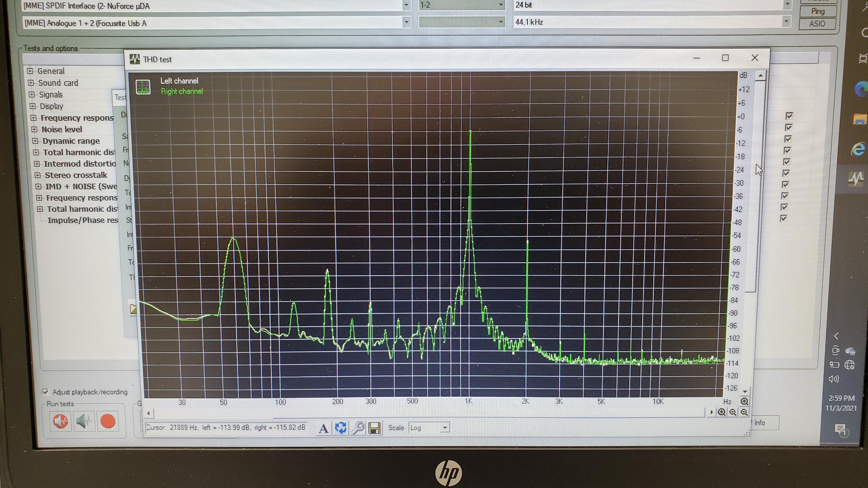Viewport: 868px width, 488px height.
Task: Uncheck the checkbox on the Stereo crosstalk row
Action: 786,173
